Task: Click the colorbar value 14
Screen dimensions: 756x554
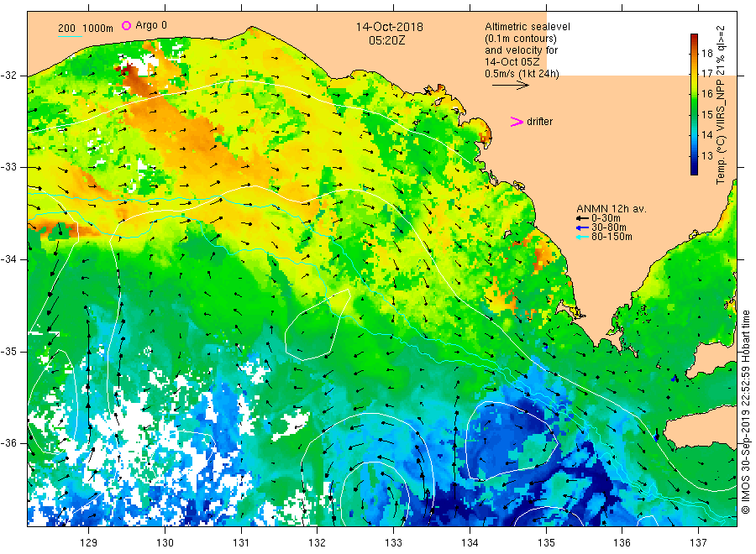Action: (706, 135)
